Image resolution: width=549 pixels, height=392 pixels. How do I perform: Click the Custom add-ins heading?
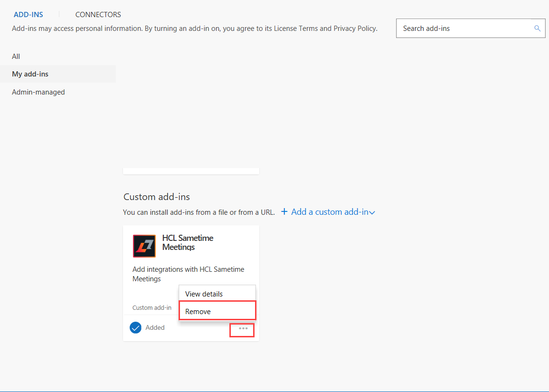(x=157, y=197)
